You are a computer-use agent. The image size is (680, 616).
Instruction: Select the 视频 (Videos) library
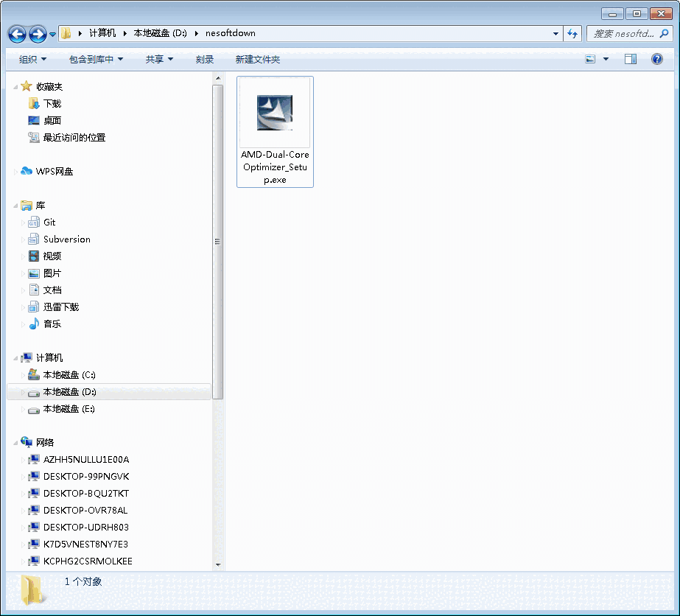coord(50,256)
